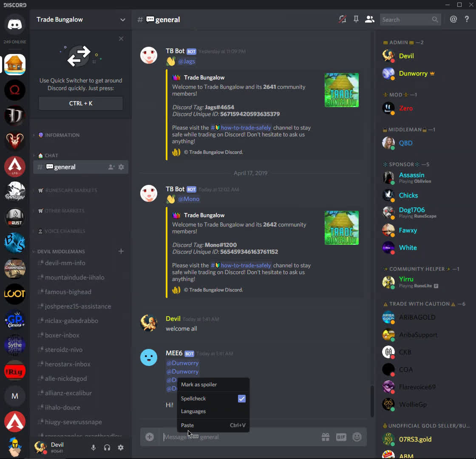
Task: Click the chat scrollbar thumb
Action: [372, 401]
